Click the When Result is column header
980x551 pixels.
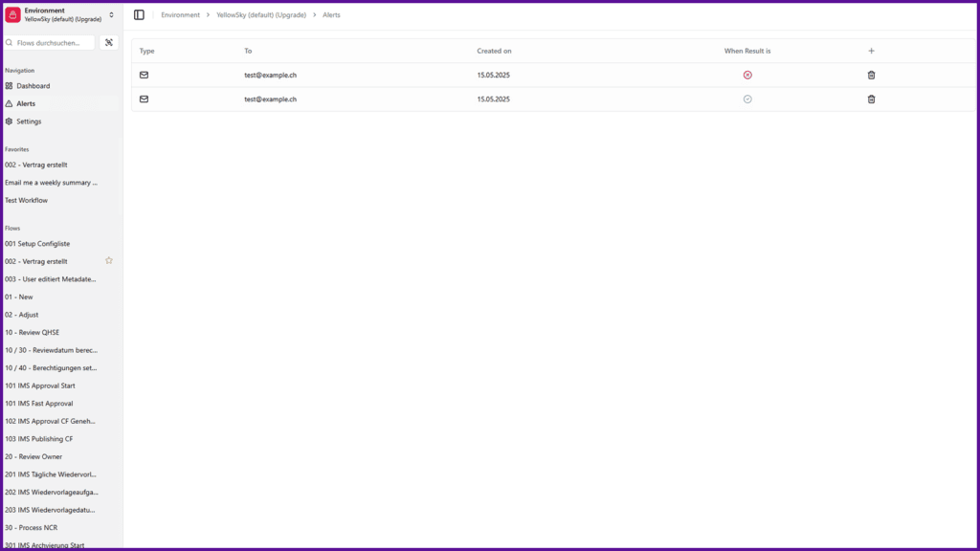click(x=747, y=52)
